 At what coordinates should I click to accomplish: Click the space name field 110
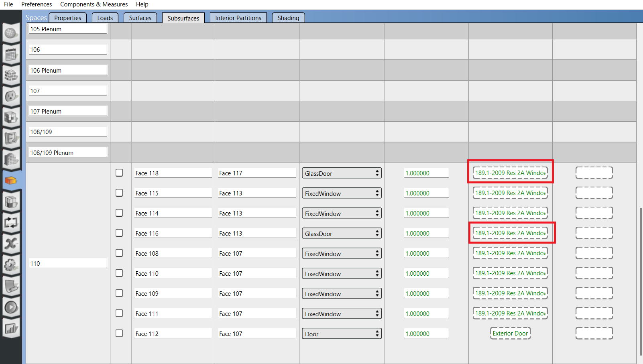(68, 263)
